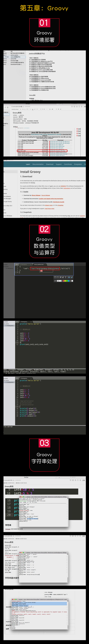The width and height of the screenshot is (89, 644).
Task: Open Learn in Groovy site navigation
Action: (x=28, y=164)
